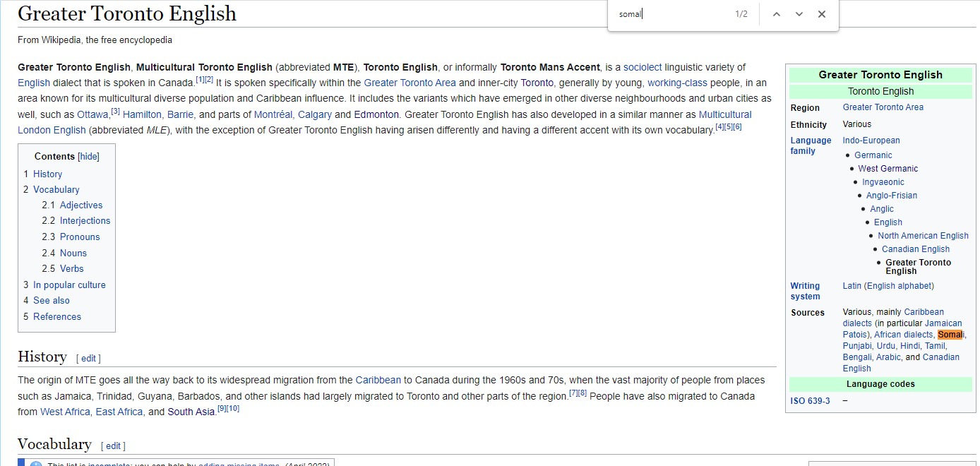Open Ingvaeonic link
The image size is (980, 466).
pos(883,182)
